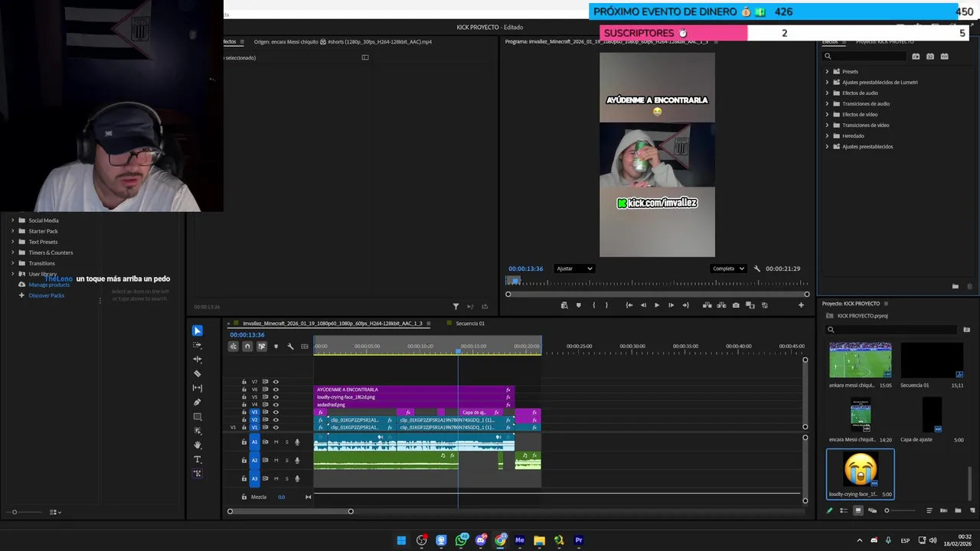Open Program monitor settings wrench
Screen dimensions: 980x551
pos(756,269)
